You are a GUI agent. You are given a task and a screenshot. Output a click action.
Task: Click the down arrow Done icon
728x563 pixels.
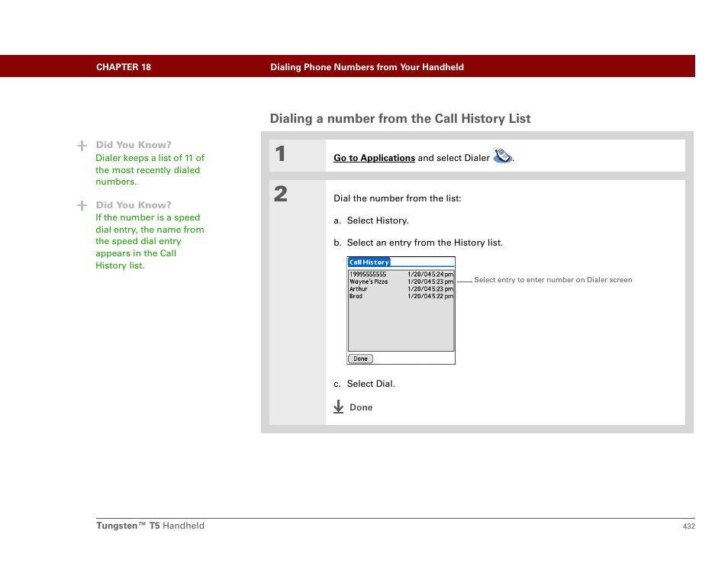click(x=339, y=407)
